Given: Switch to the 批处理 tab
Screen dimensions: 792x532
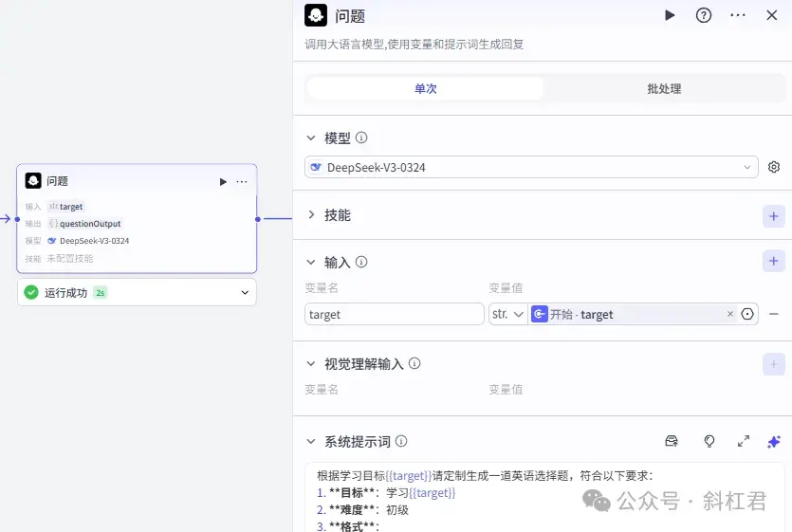Looking at the screenshot, I should tap(664, 88).
